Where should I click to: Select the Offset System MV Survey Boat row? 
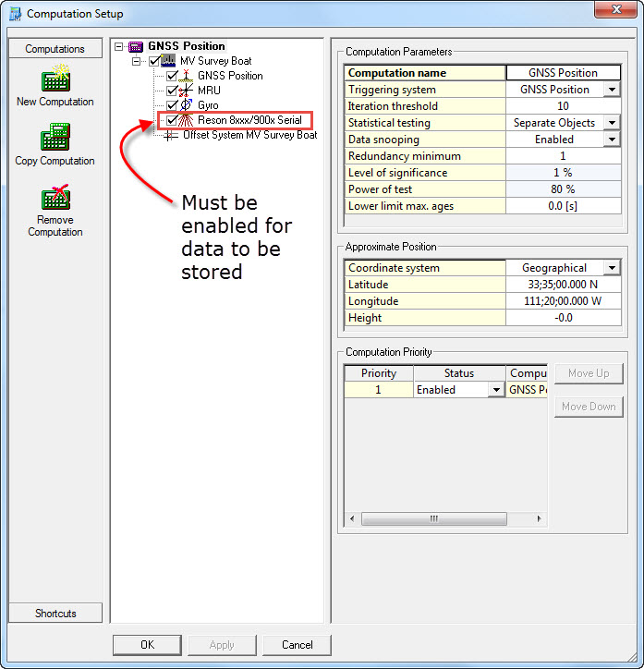coord(249,135)
